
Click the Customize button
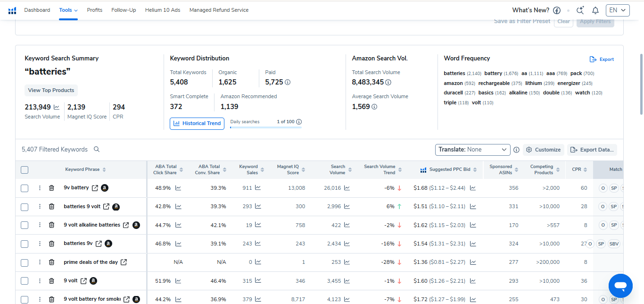click(x=544, y=150)
